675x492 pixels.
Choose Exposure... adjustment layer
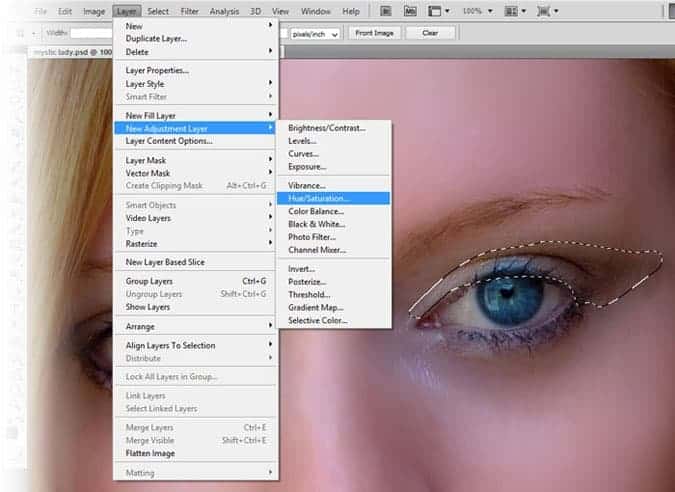(334, 167)
